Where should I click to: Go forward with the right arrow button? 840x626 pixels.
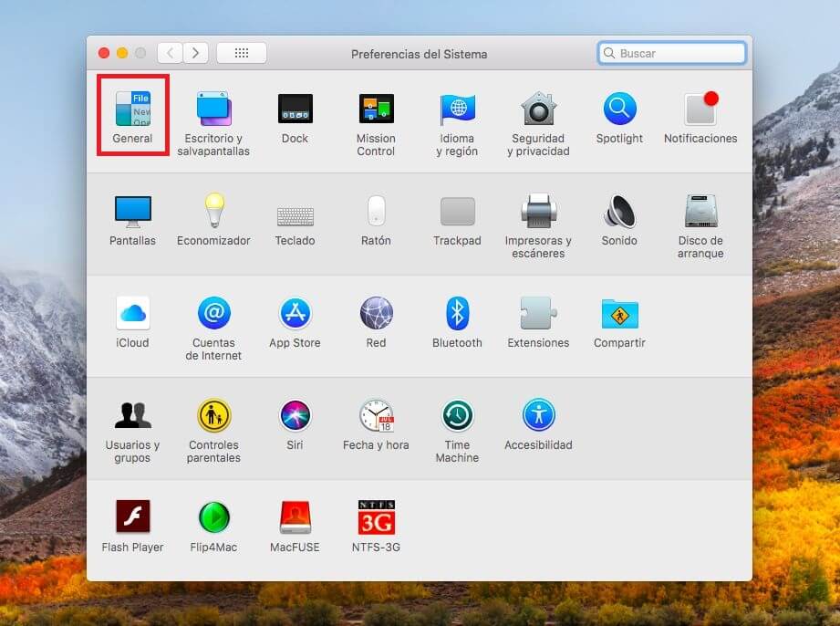(195, 53)
